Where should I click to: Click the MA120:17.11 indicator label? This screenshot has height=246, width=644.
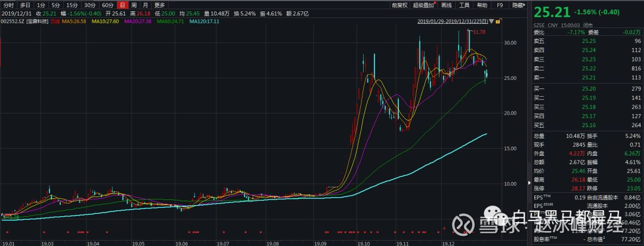[204, 21]
